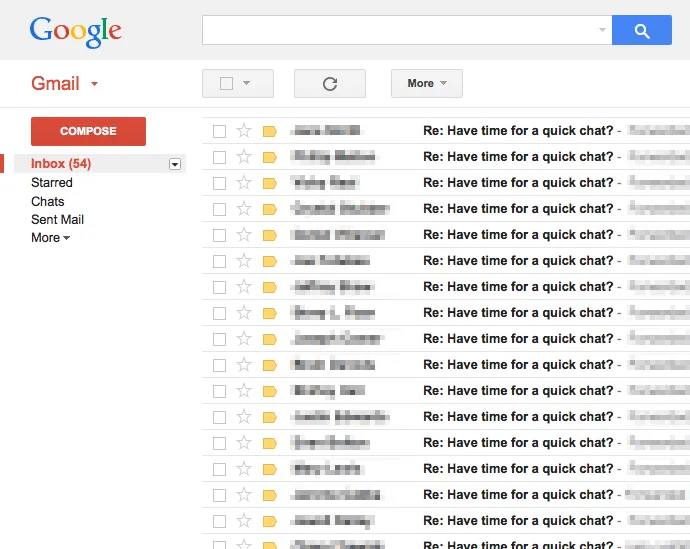
Task: Star the first email in the list
Action: tap(244, 131)
